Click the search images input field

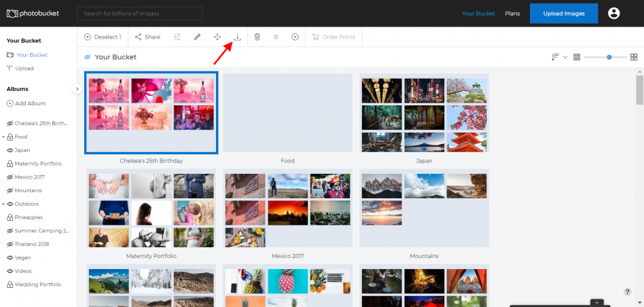pyautogui.click(x=140, y=14)
